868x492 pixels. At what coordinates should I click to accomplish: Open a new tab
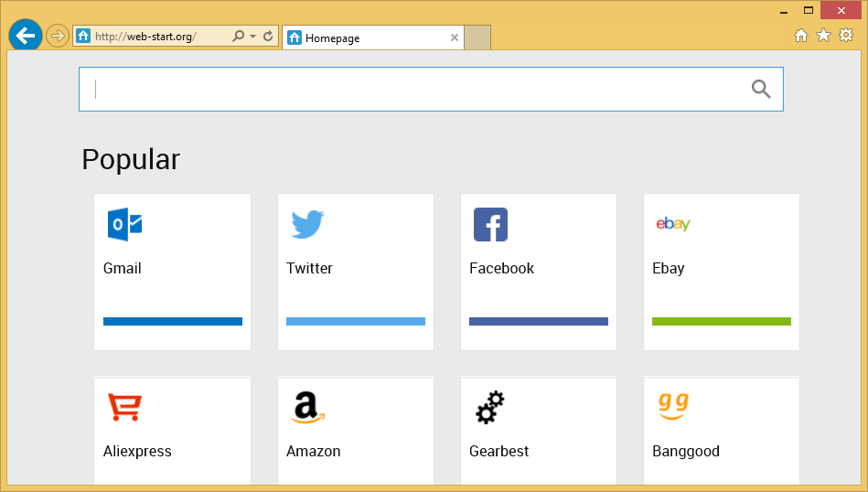[477, 37]
